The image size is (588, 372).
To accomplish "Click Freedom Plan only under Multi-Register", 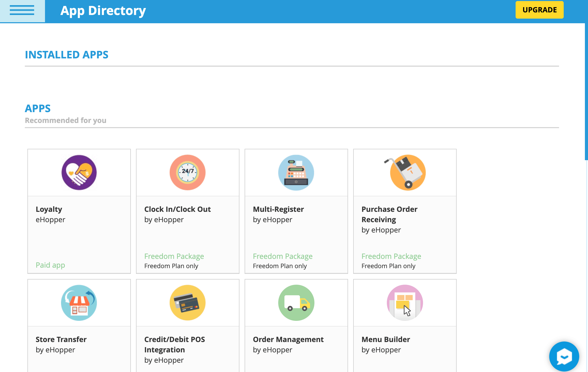I will (x=280, y=266).
